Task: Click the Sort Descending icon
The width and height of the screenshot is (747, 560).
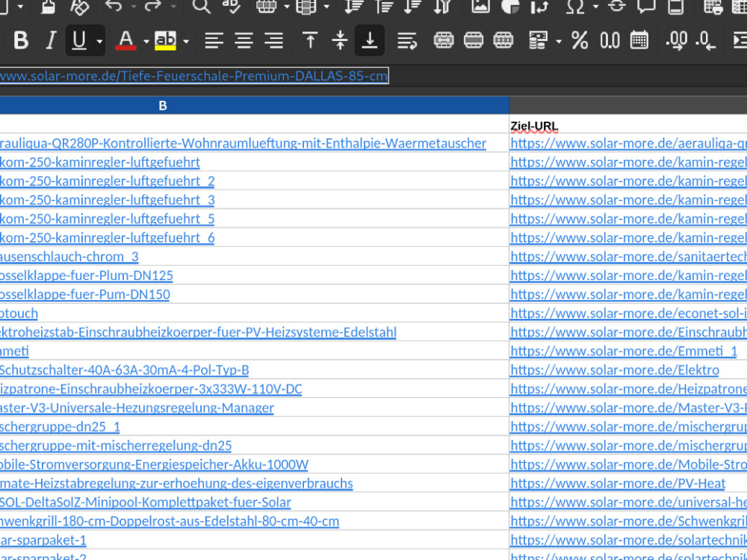Action: click(x=413, y=7)
